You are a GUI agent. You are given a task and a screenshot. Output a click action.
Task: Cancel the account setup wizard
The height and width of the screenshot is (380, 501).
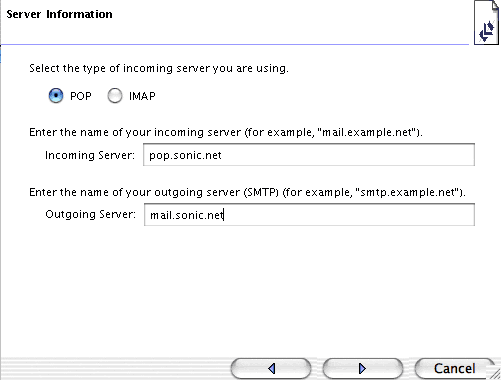[x=454, y=368]
